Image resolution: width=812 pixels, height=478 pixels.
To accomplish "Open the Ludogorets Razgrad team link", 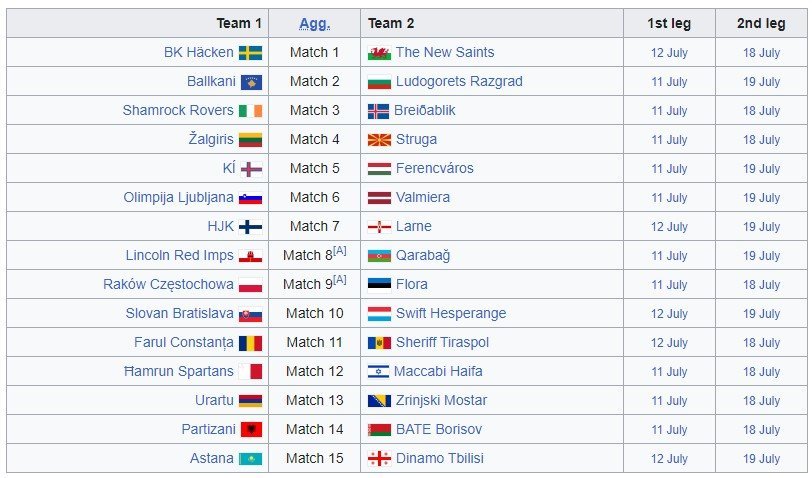I will click(x=459, y=81).
